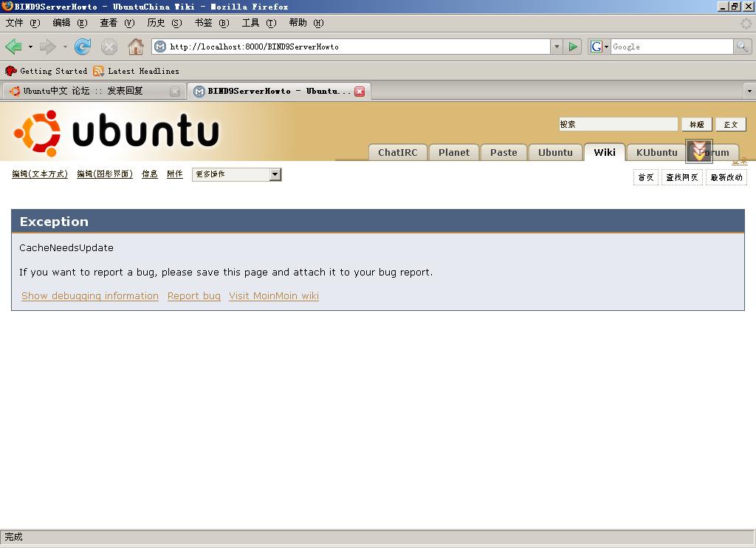Open the 编辑 menu
Viewport: 756px width, 548px height.
[70, 23]
